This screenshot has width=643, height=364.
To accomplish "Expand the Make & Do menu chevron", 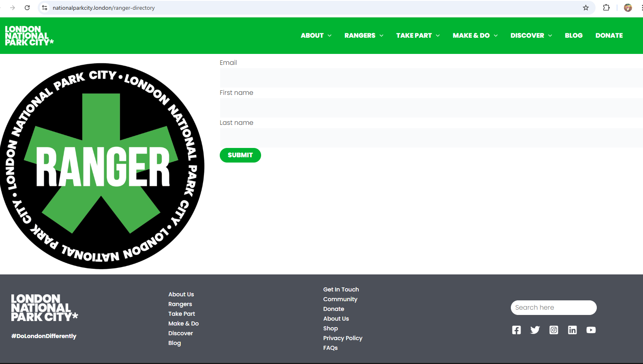I will (496, 36).
